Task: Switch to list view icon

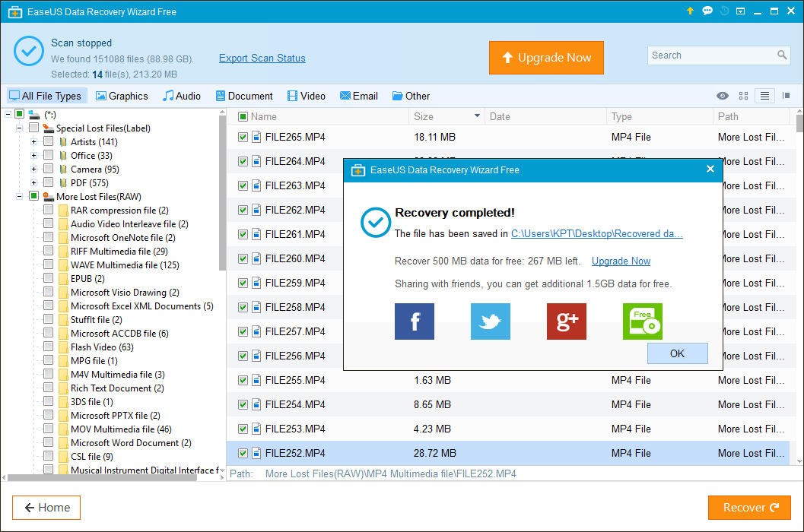Action: tap(764, 96)
